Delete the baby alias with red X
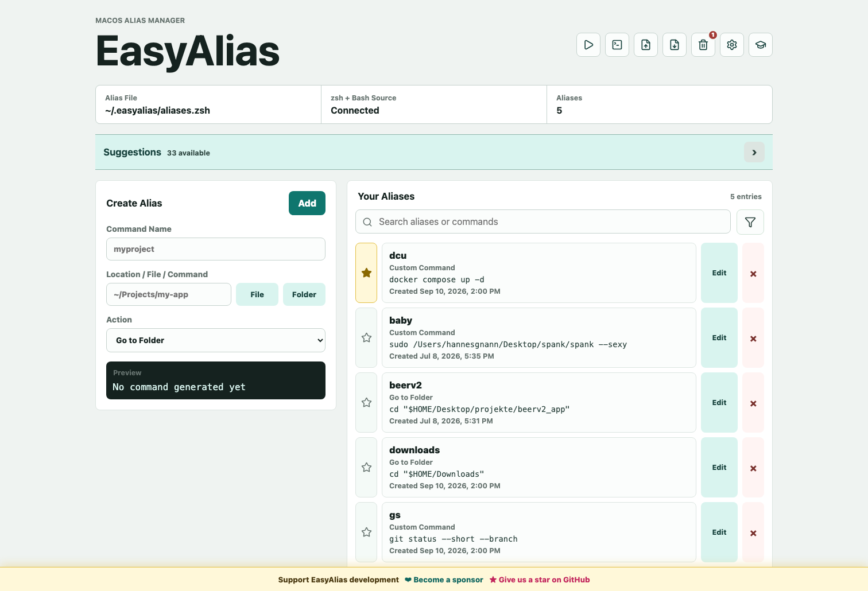The width and height of the screenshot is (868, 591). point(753,338)
